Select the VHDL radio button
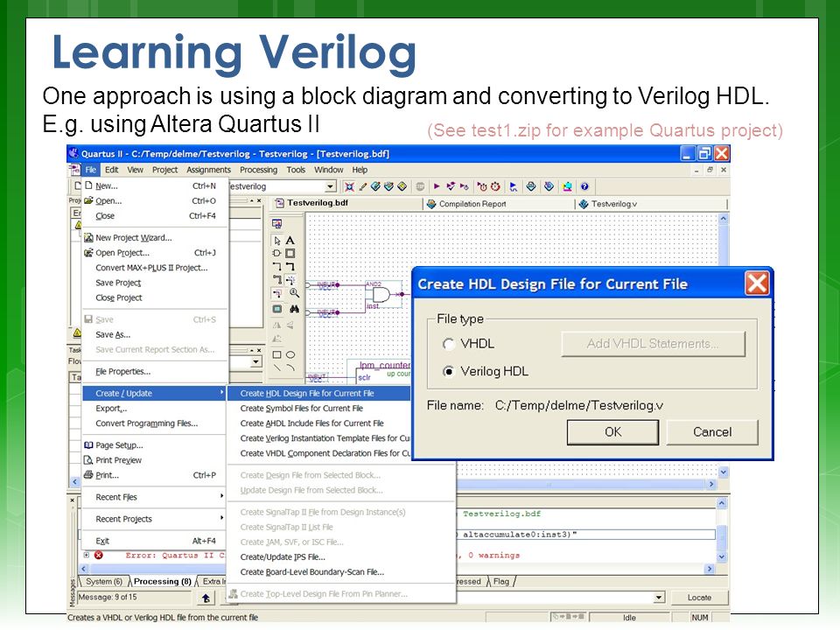This screenshot has height=630, width=840. click(x=448, y=344)
